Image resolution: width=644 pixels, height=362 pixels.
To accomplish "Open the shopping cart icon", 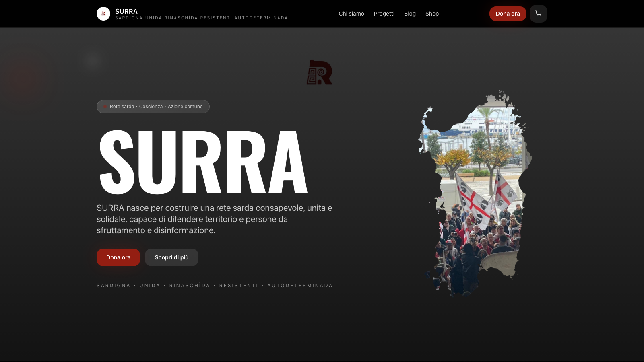I will coord(538,13).
